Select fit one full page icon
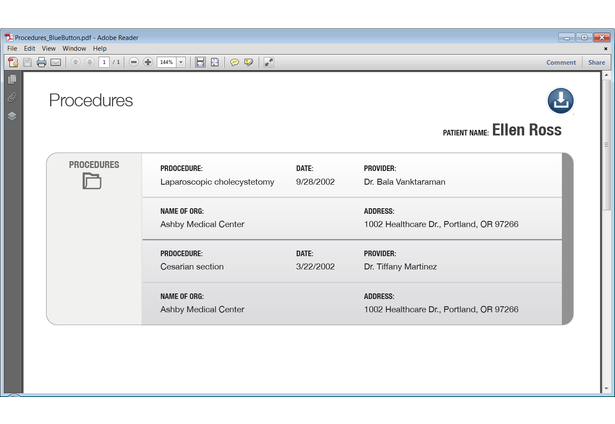The width and height of the screenshot is (615, 424). coord(215,62)
